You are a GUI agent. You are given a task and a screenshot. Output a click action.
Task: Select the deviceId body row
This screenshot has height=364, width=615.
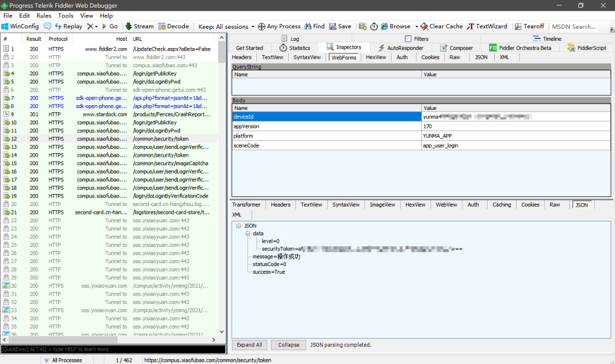tap(421, 117)
